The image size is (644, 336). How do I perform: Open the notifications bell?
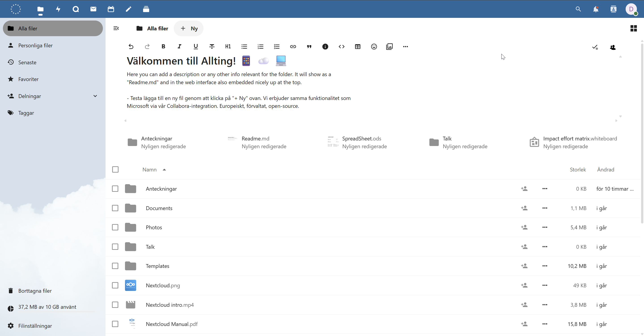click(596, 9)
